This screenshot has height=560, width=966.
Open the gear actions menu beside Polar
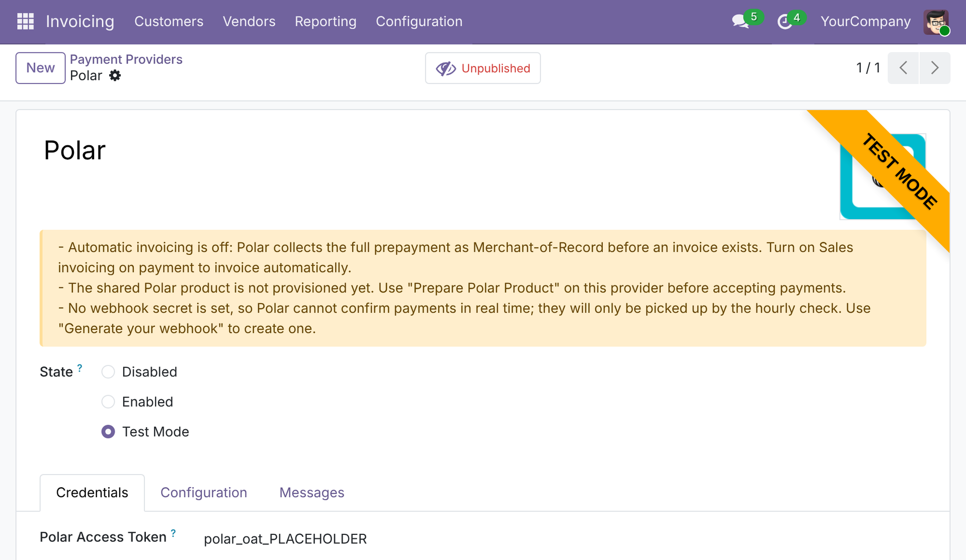[115, 75]
